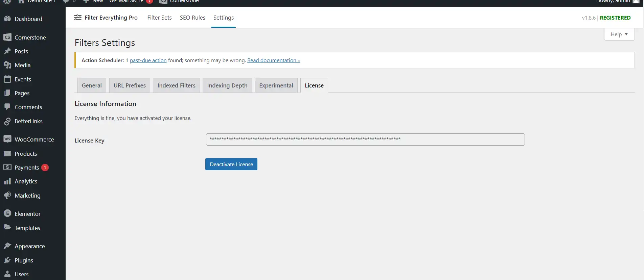Open Comments menu label
The height and width of the screenshot is (280, 644).
pyautogui.click(x=28, y=107)
